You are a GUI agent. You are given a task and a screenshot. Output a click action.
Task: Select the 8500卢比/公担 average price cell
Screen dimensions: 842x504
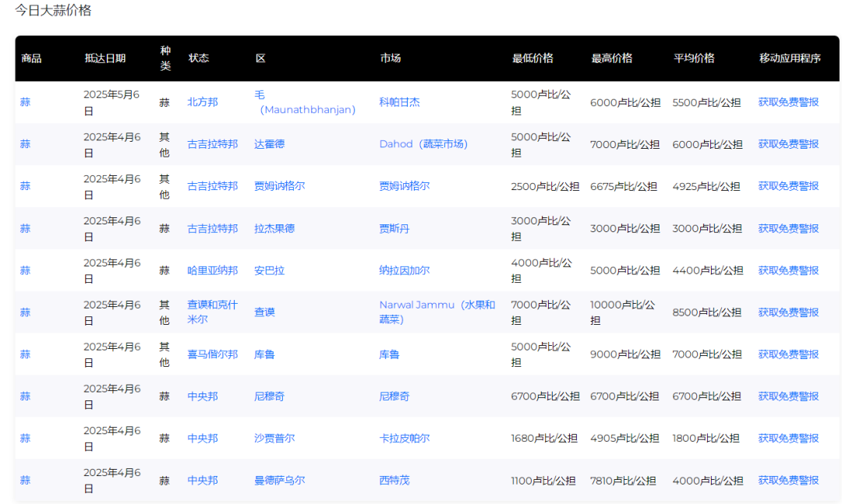pos(706,312)
